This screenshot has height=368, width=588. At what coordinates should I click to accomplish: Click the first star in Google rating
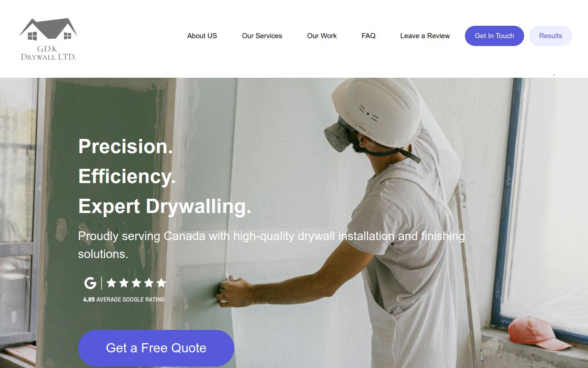(x=112, y=283)
